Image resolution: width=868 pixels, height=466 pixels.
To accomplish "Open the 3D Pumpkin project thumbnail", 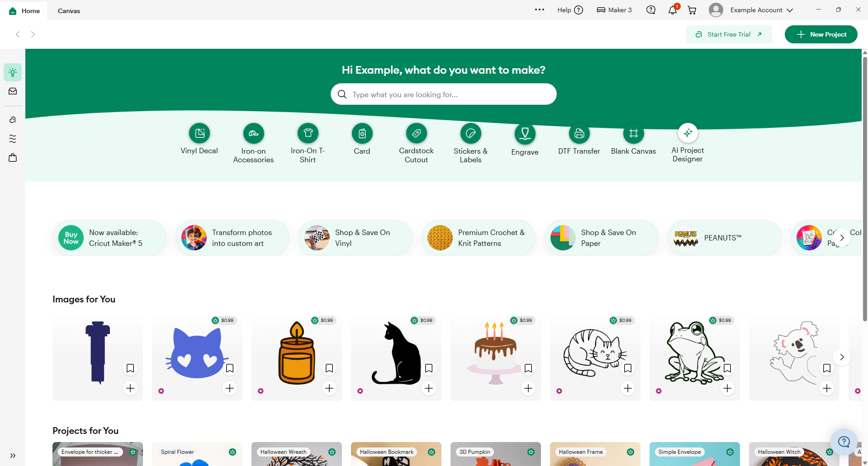I will 496,454.
